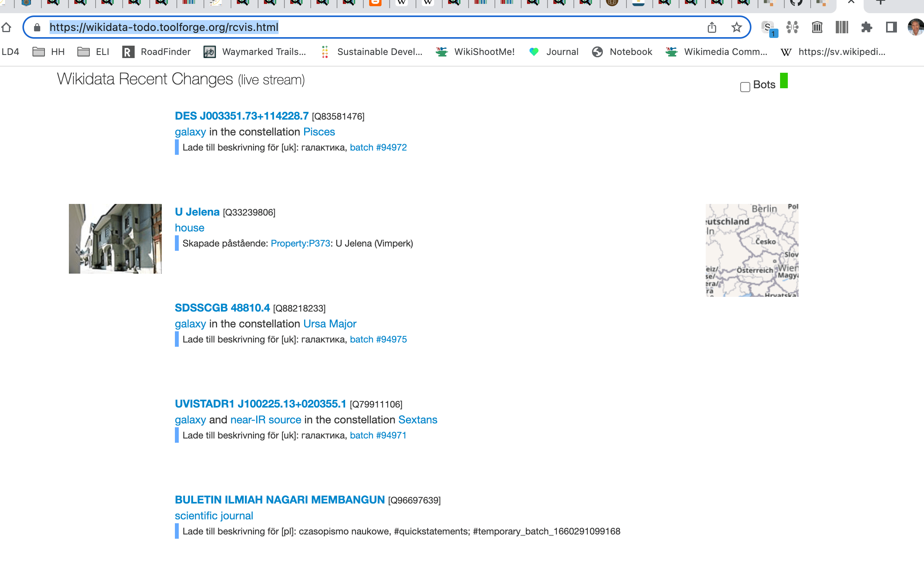Image resolution: width=924 pixels, height=572 pixels.
Task: Click the Czech Republic map thumbnail
Action: [752, 250]
